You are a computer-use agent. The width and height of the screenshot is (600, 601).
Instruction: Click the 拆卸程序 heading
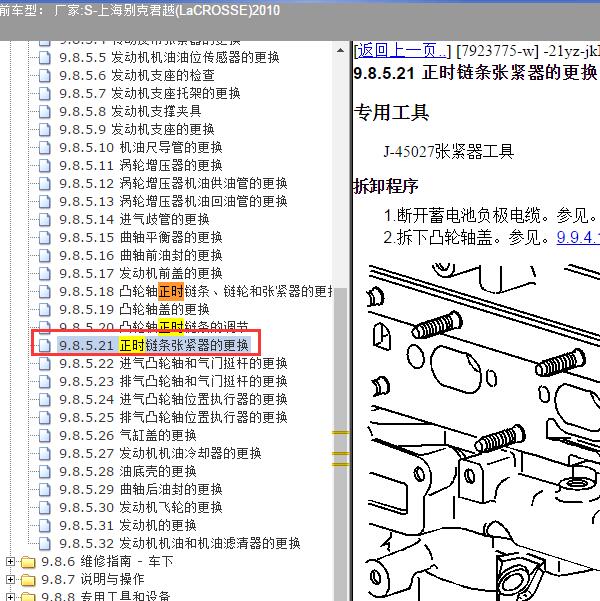[386, 186]
